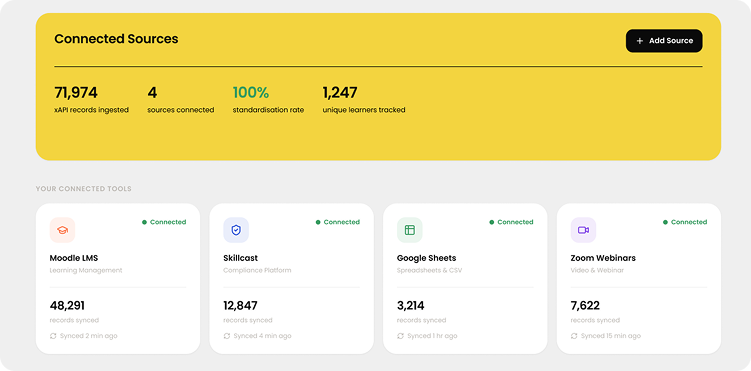
Task: Click the 7,622 records synced value
Action: [x=585, y=305]
